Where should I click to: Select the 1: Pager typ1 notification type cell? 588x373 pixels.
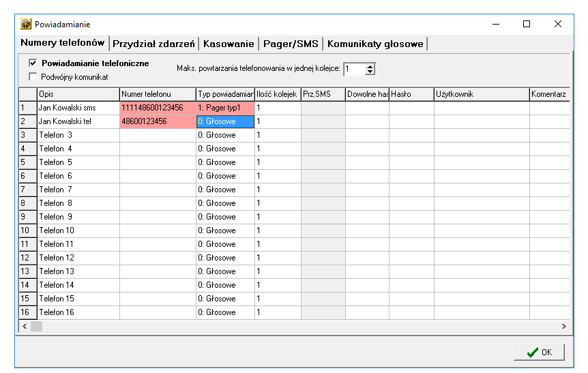pos(225,108)
